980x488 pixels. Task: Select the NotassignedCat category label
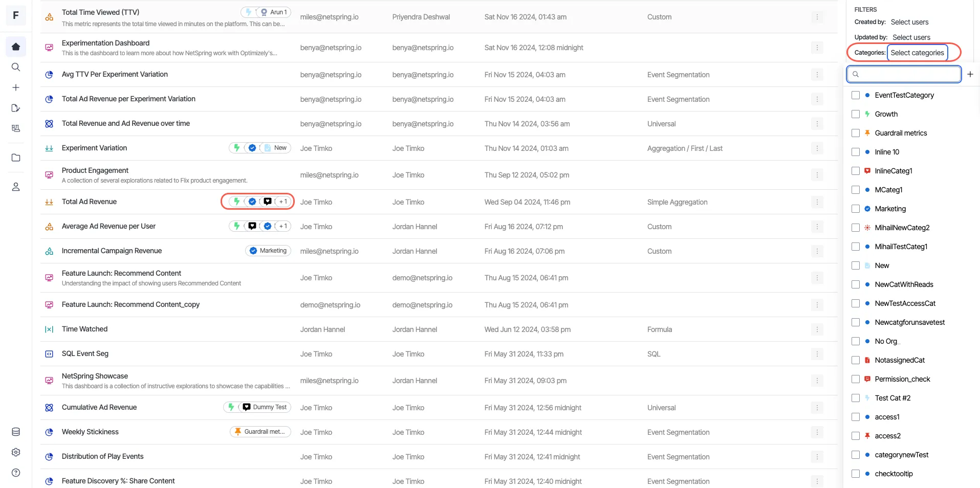tap(900, 360)
